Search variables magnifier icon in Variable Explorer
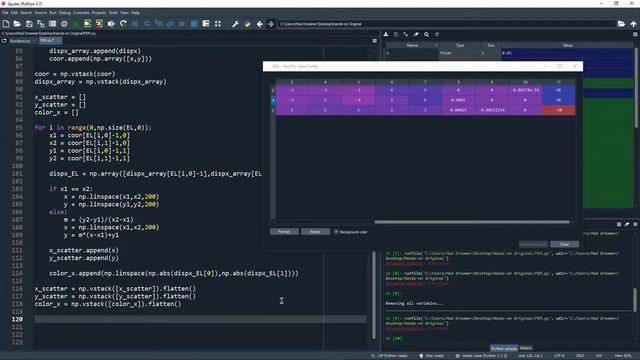This screenshot has width=640, height=360. click(x=427, y=35)
